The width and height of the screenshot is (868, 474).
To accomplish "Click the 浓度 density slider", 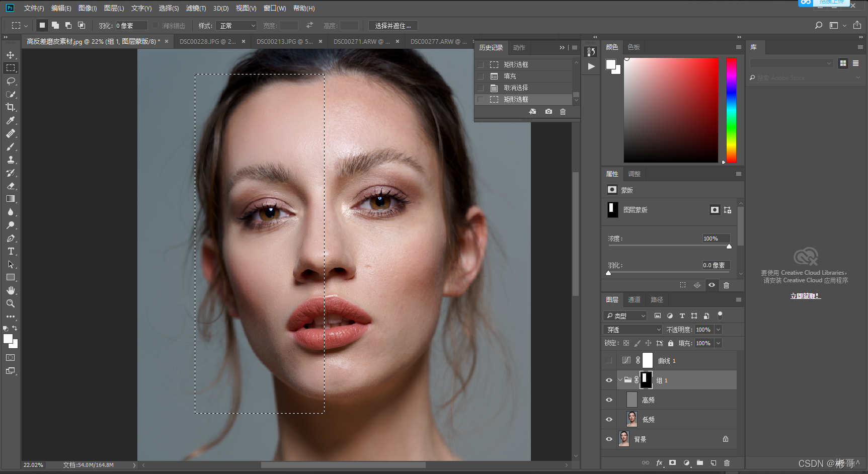I will tap(669, 246).
